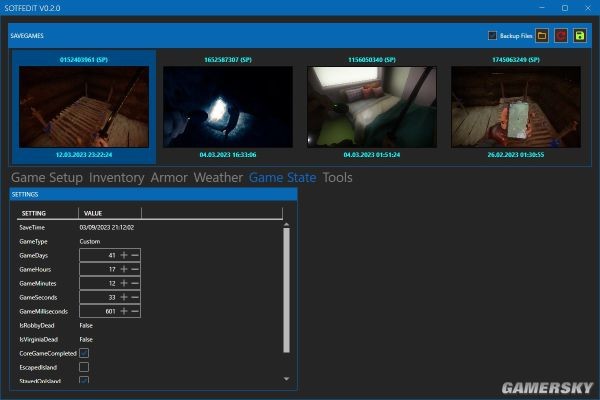Increase GameSeconds with the plus button

tap(124, 297)
